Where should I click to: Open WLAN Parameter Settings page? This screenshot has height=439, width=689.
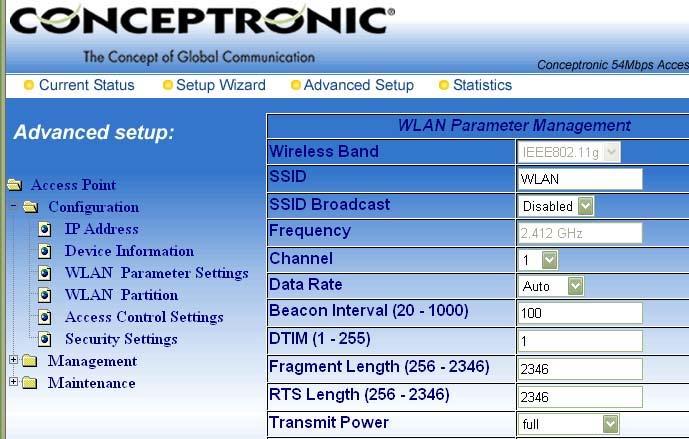[156, 273]
